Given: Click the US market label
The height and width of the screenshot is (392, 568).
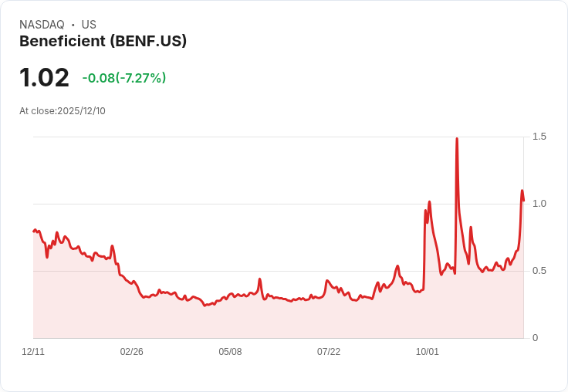Looking at the screenshot, I should point(89,25).
